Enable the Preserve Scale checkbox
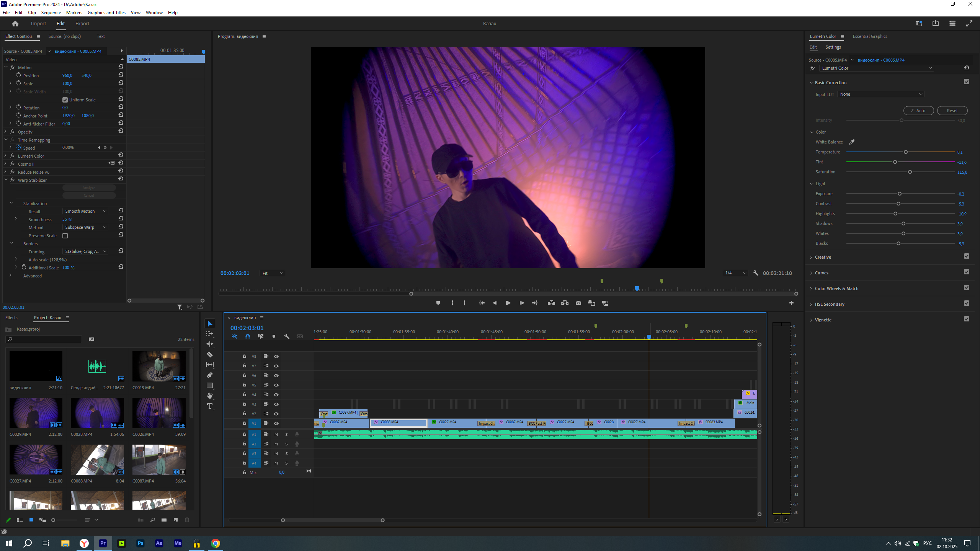Image resolution: width=980 pixels, height=551 pixels. click(x=65, y=236)
